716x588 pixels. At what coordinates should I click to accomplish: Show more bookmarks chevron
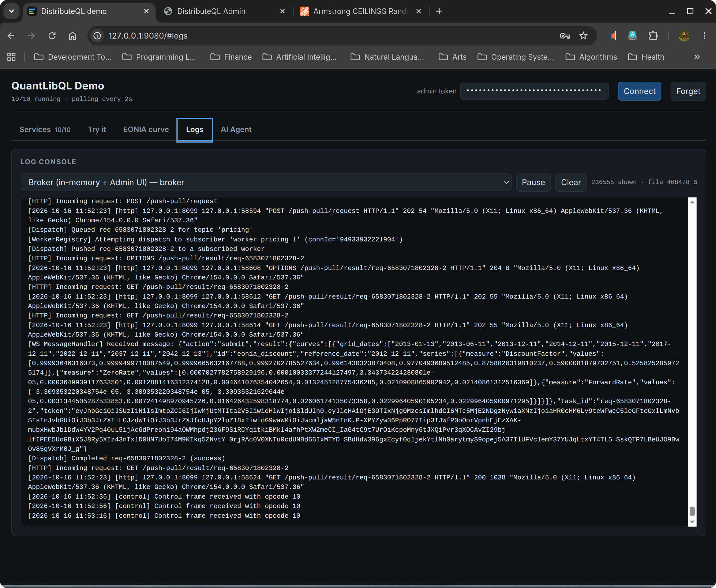click(697, 57)
